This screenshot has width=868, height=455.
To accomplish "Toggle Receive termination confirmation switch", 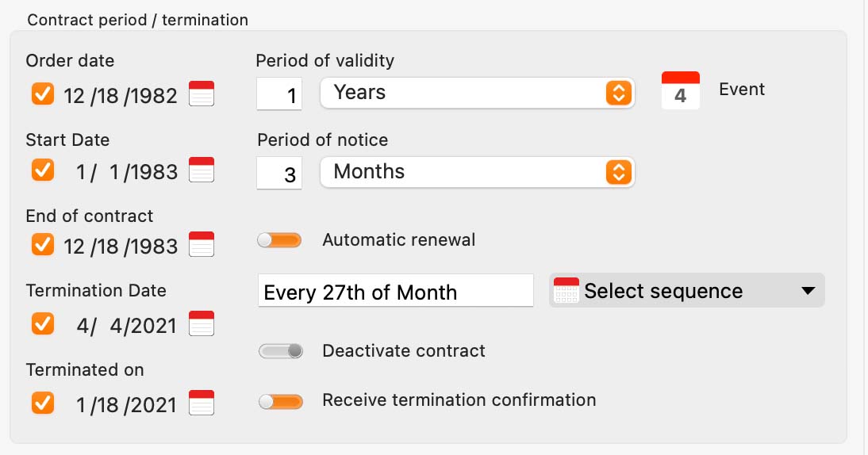I will (281, 401).
